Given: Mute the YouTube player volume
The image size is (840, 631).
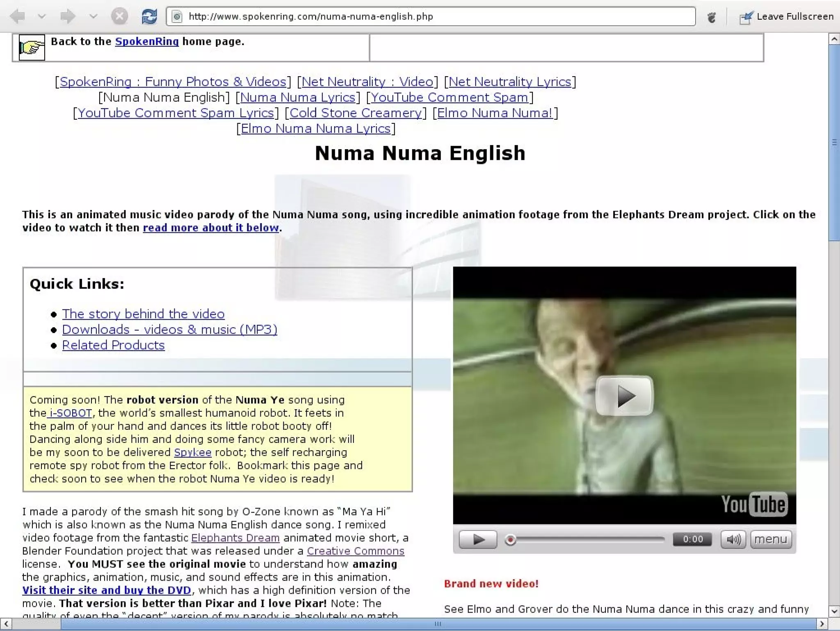Looking at the screenshot, I should pyautogui.click(x=733, y=539).
